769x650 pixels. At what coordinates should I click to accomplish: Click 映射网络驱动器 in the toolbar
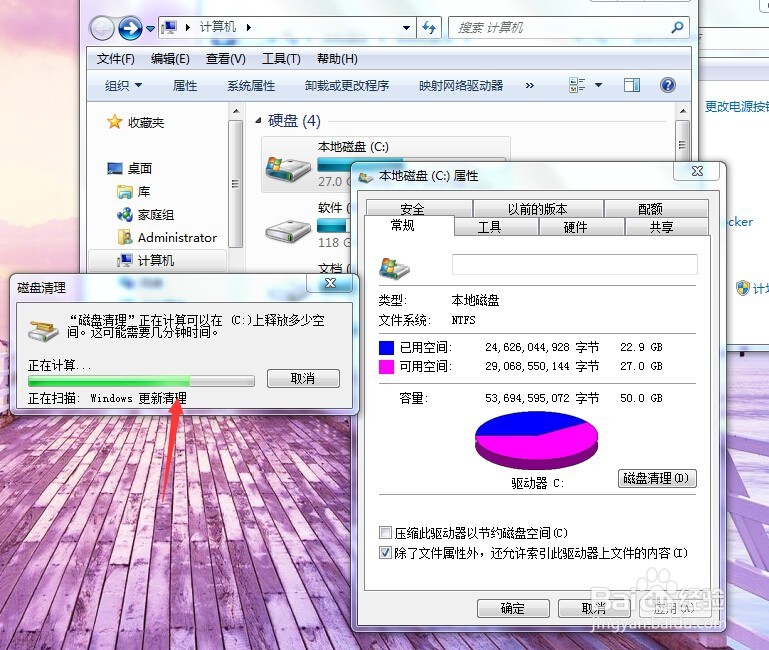(x=461, y=86)
